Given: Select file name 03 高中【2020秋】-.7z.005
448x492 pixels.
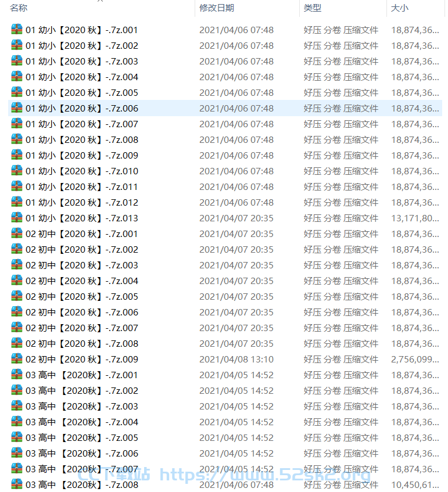Looking at the screenshot, I should (81, 438).
